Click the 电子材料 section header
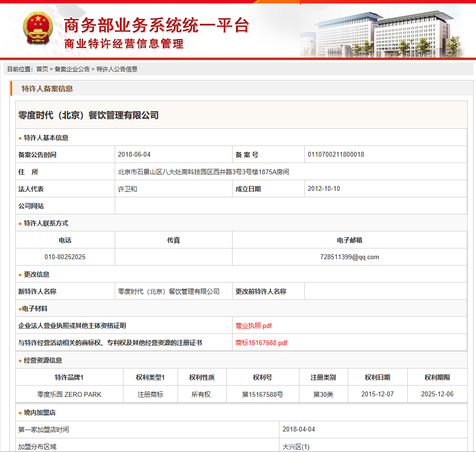 35,308
